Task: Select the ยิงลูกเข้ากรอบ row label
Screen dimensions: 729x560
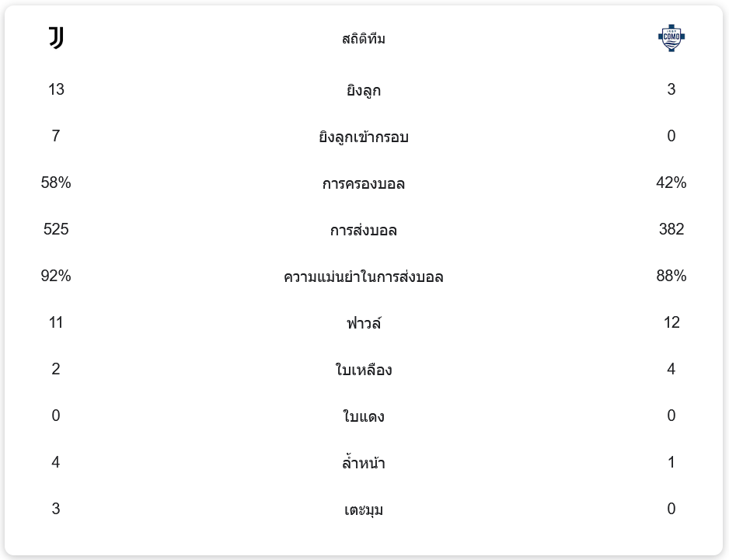Action: click(364, 137)
